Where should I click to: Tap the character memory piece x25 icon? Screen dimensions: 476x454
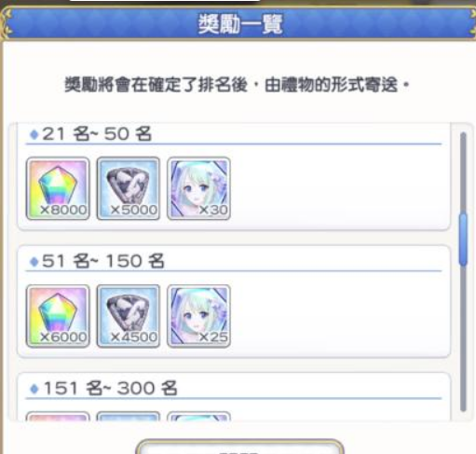tap(198, 316)
